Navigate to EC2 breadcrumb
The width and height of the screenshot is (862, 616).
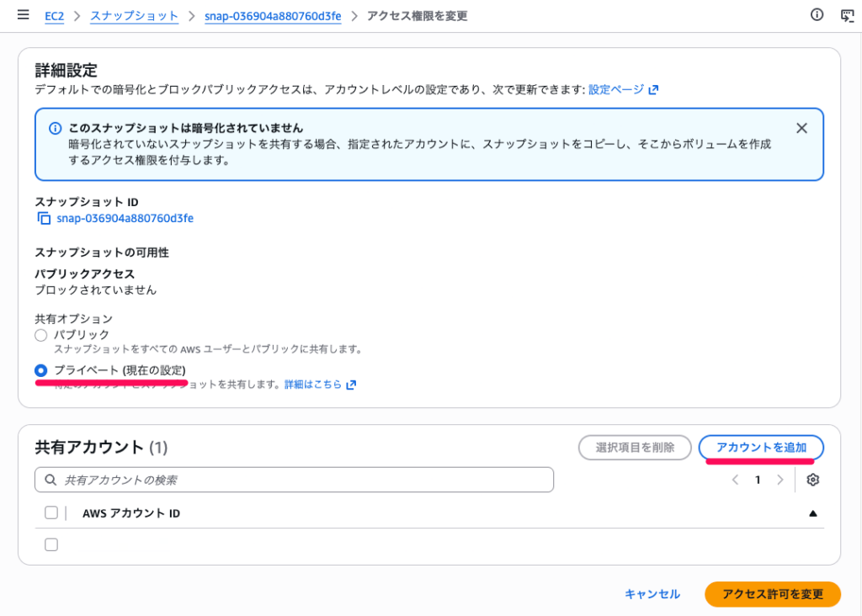click(x=56, y=16)
